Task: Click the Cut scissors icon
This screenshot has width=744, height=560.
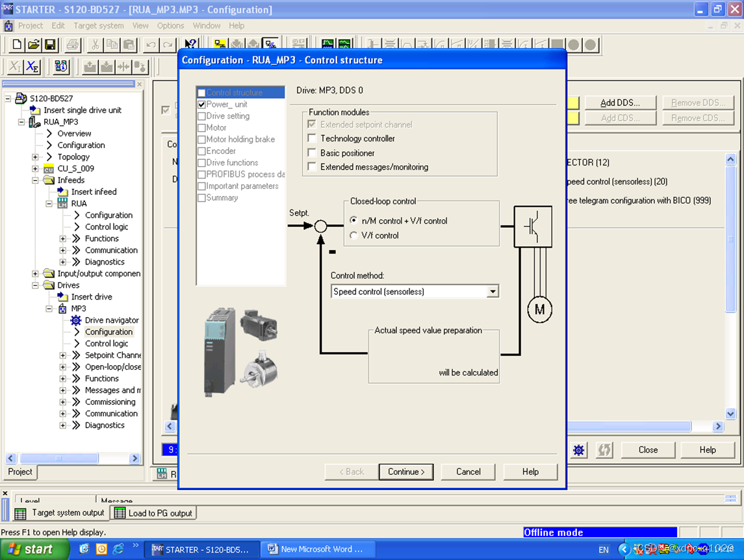Action: pos(96,45)
